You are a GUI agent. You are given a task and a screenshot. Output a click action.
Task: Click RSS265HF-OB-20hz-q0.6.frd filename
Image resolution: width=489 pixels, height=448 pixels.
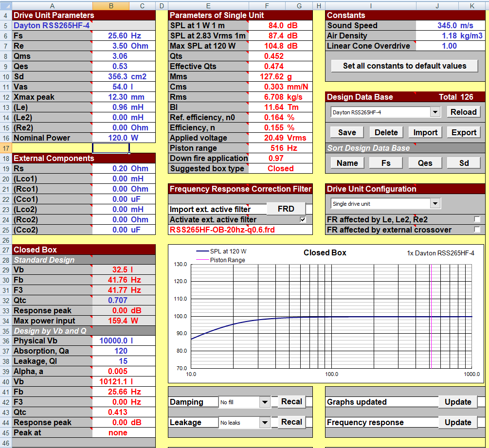[x=222, y=230]
